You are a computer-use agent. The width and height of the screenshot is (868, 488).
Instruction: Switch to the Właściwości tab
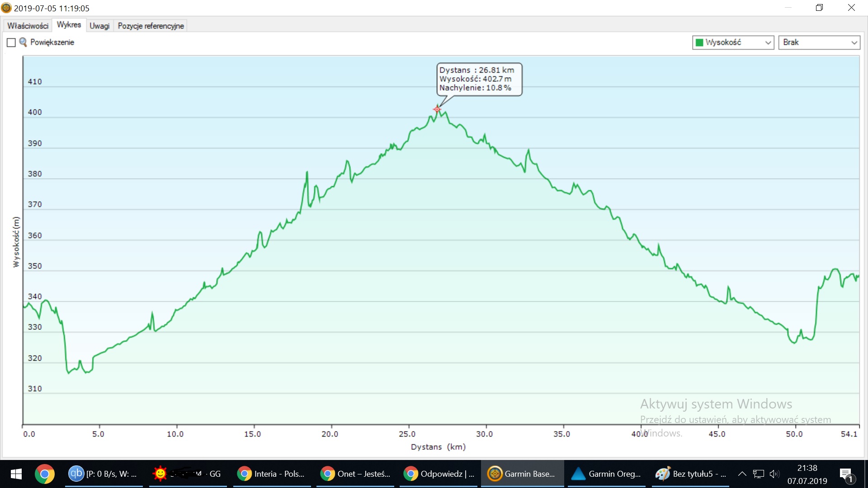click(x=28, y=26)
